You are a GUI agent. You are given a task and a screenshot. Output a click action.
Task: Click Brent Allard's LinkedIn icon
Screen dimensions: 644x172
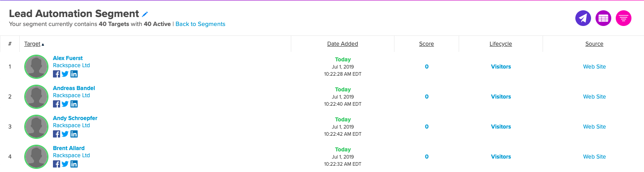click(74, 164)
